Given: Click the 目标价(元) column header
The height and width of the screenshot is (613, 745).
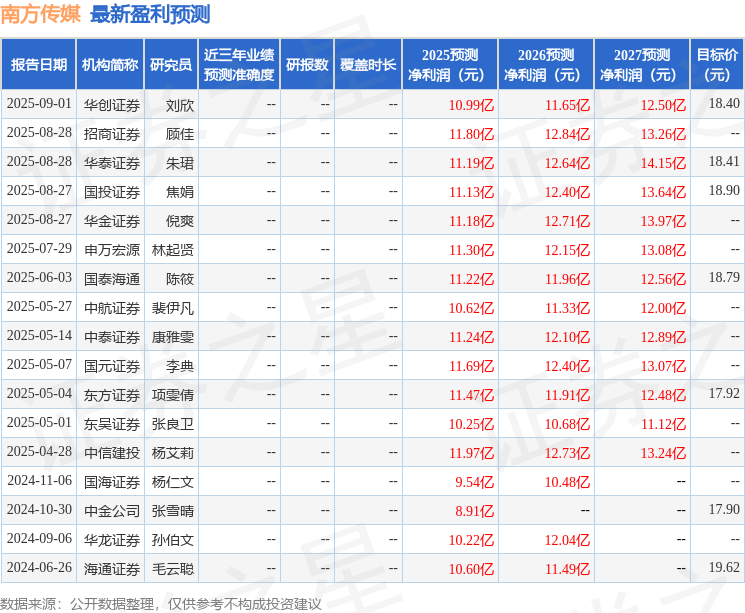Looking at the screenshot, I should (x=716, y=64).
